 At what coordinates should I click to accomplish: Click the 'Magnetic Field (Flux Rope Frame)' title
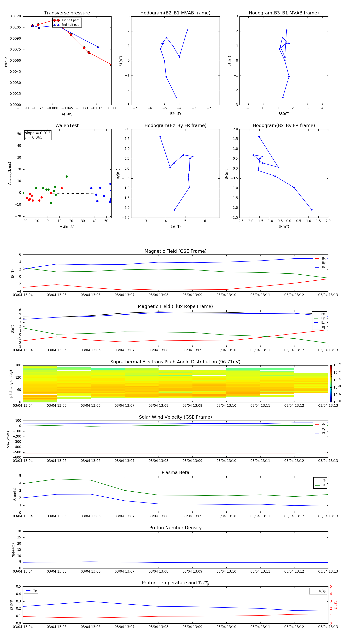coord(175,307)
